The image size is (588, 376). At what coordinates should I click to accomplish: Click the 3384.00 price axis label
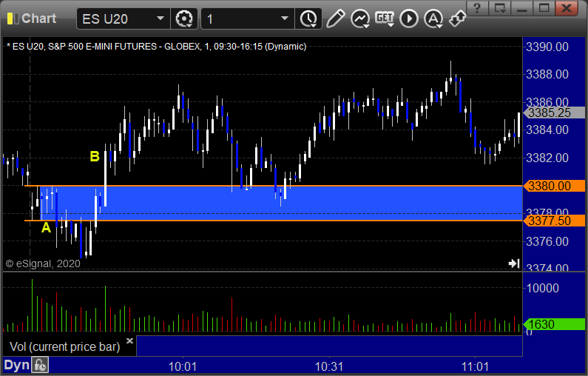click(x=547, y=130)
